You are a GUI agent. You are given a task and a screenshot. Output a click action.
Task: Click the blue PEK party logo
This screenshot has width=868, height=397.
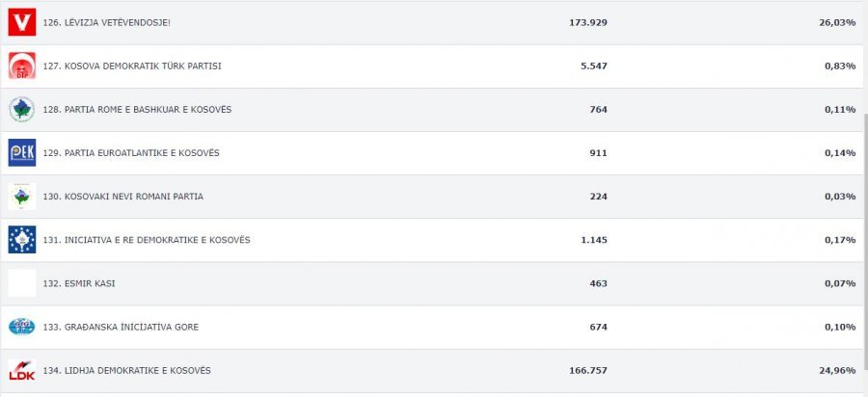22,152
